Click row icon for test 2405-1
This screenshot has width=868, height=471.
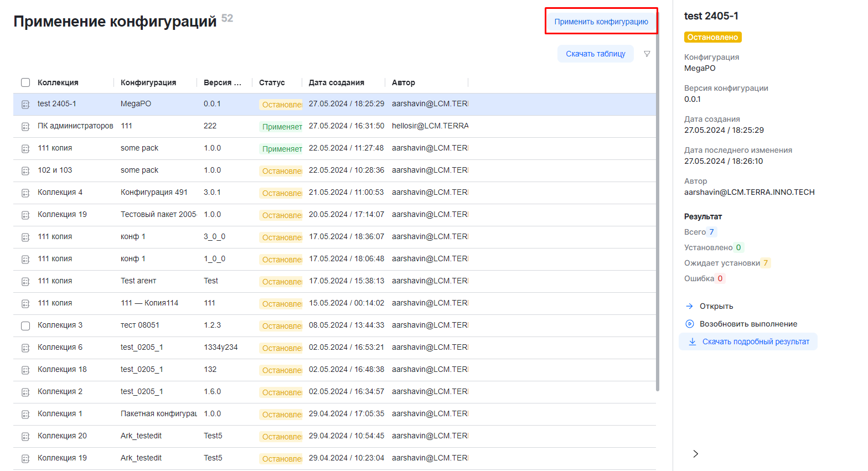[x=25, y=105]
